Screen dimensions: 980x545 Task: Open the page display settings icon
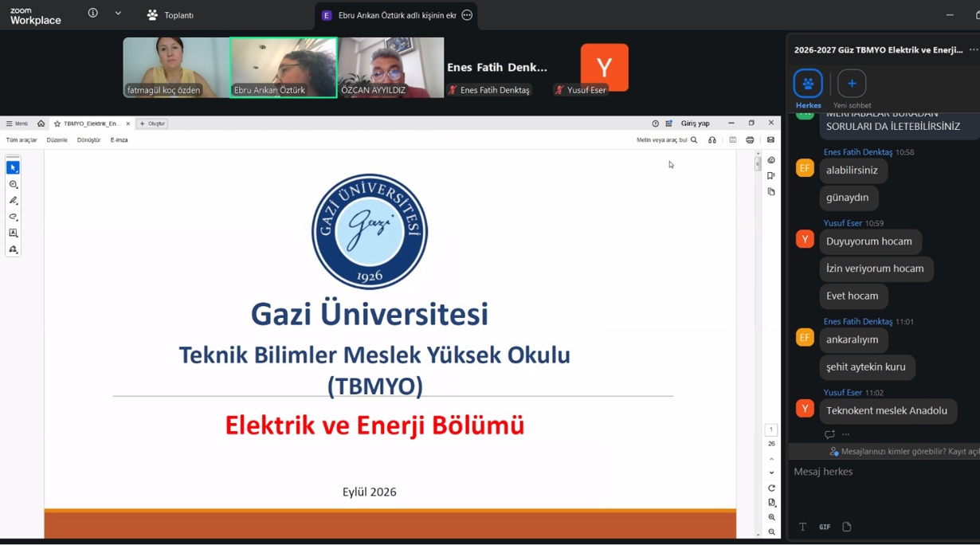[771, 503]
